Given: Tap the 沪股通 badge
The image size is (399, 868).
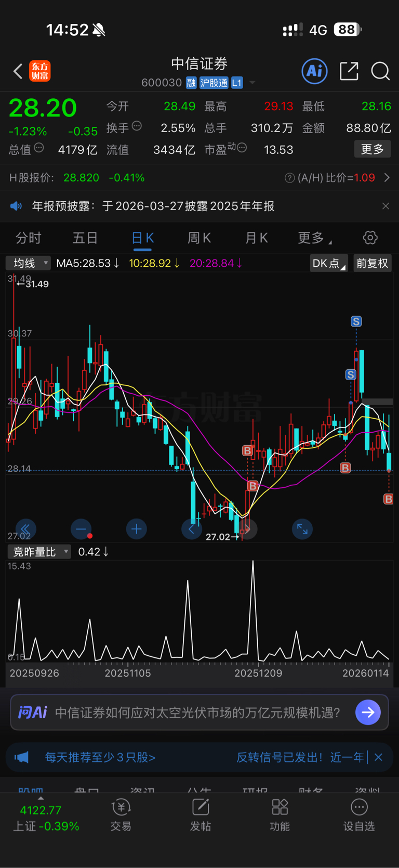Looking at the screenshot, I should (214, 83).
